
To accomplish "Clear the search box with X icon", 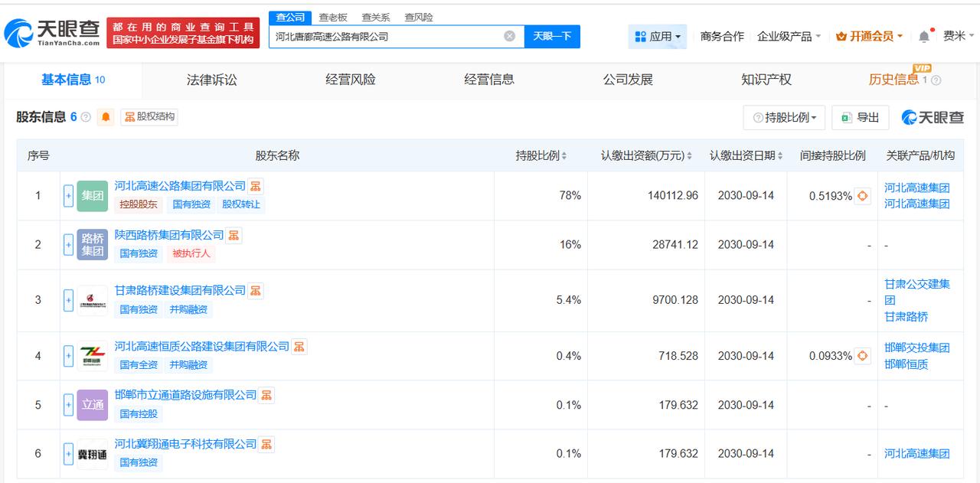I will (510, 36).
